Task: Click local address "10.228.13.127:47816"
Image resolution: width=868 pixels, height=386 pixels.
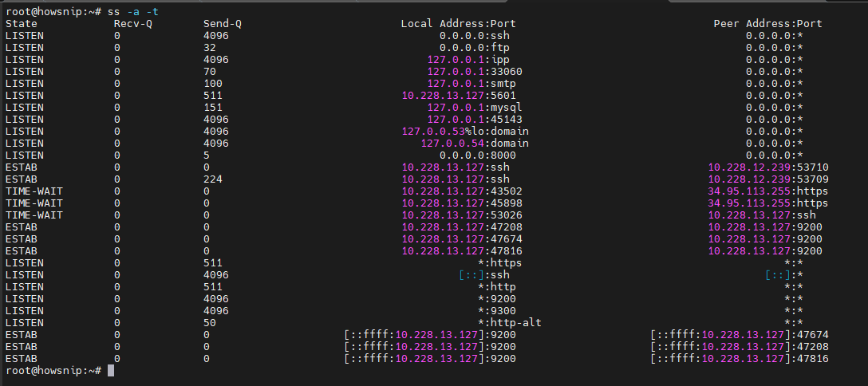Action: click(462, 251)
